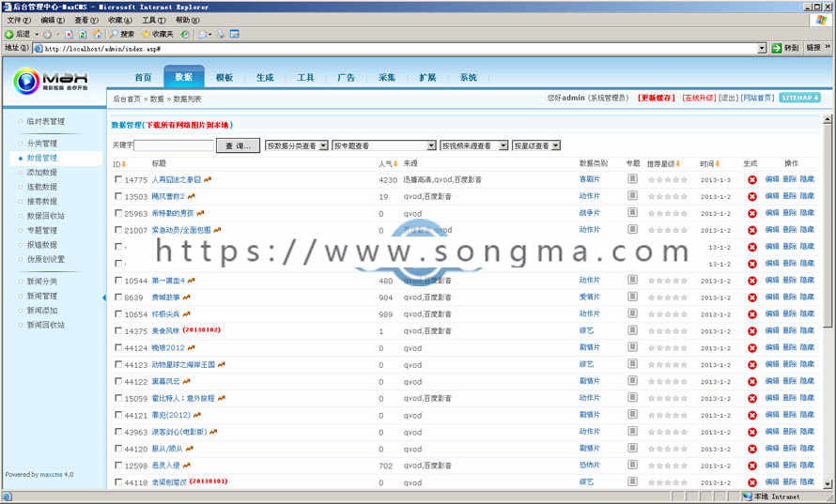Viewport: 836px width, 504px height.
Task: Click the 在线升级 link
Action: 699,98
